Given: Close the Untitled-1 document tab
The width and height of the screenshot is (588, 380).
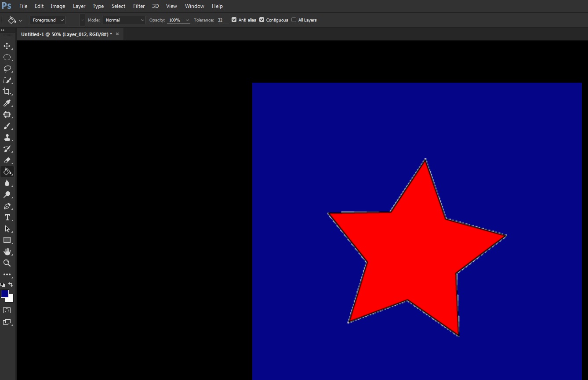Looking at the screenshot, I should pyautogui.click(x=117, y=34).
